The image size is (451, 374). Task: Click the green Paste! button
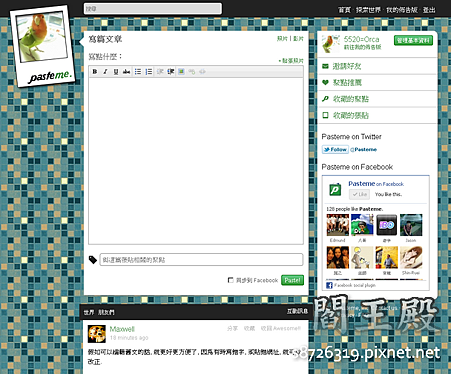tap(292, 280)
